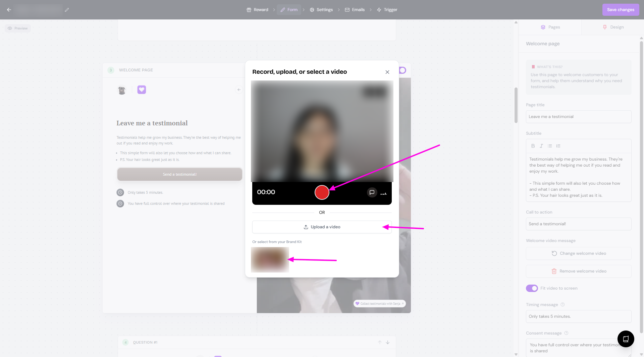The image size is (644, 357).
Task: Click the Page title input field
Action: pos(579,117)
